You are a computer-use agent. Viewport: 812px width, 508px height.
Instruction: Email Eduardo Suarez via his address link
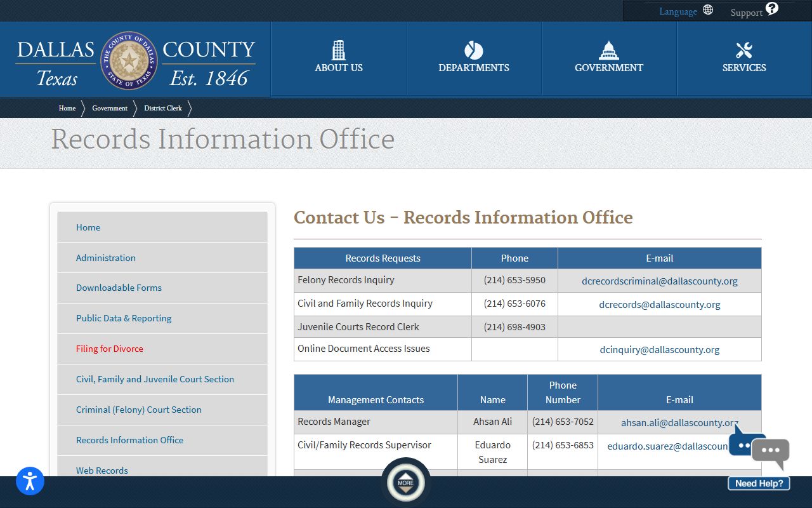coord(669,446)
